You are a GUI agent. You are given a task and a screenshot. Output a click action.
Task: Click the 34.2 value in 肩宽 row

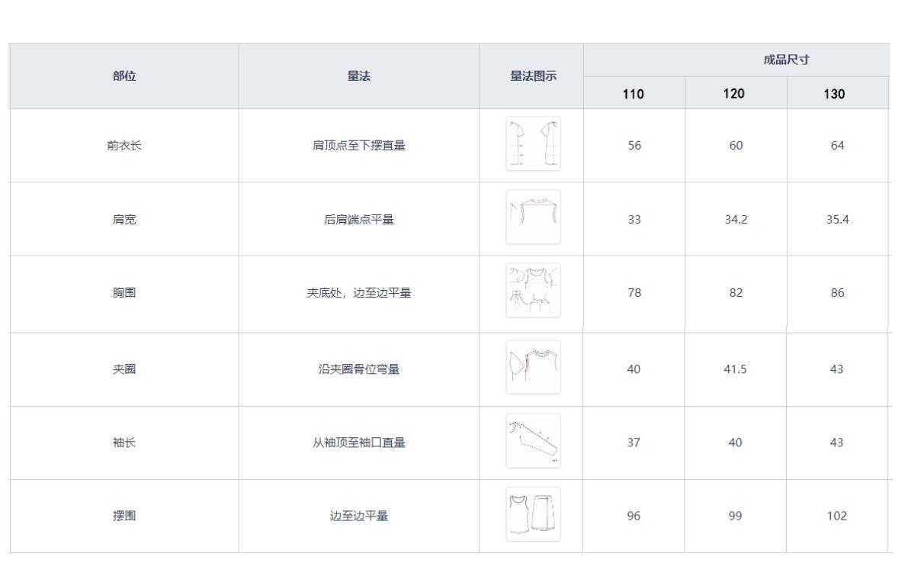click(736, 219)
